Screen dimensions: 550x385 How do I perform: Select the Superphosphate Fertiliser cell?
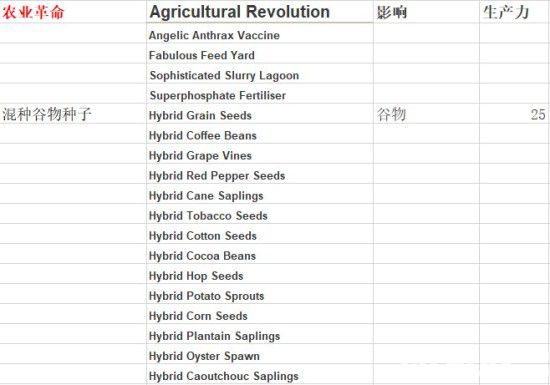click(260, 95)
